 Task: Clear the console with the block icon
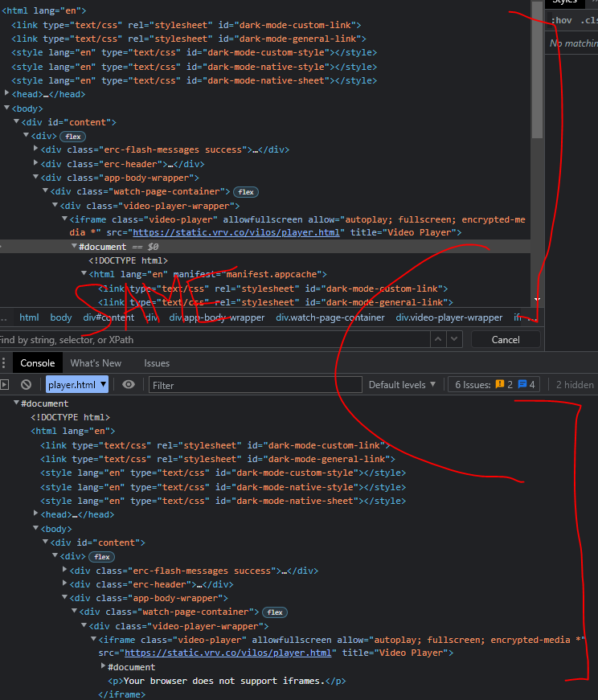(27, 384)
